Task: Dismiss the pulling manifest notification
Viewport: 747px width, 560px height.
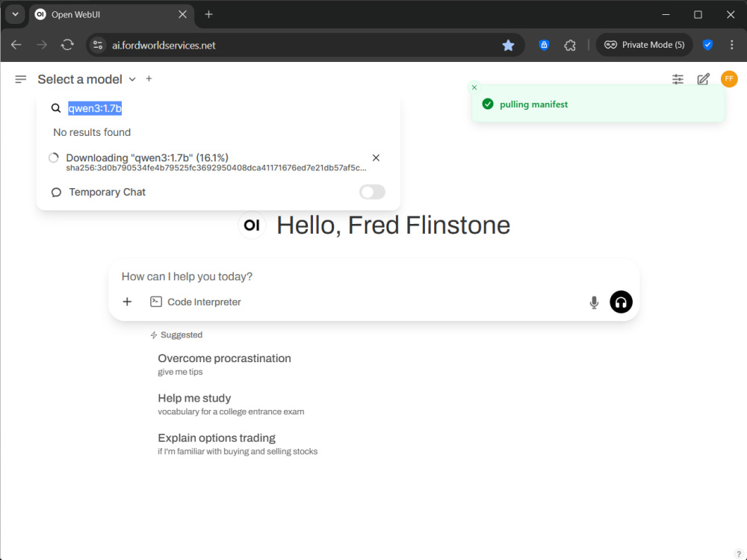Action: [474, 87]
